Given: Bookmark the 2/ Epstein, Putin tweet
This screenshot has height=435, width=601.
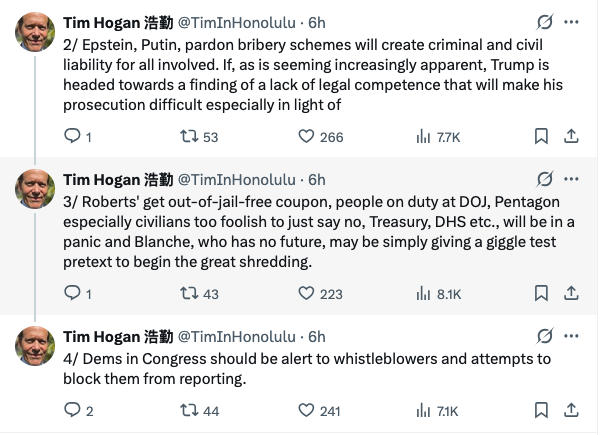Looking at the screenshot, I should pyautogui.click(x=541, y=137).
